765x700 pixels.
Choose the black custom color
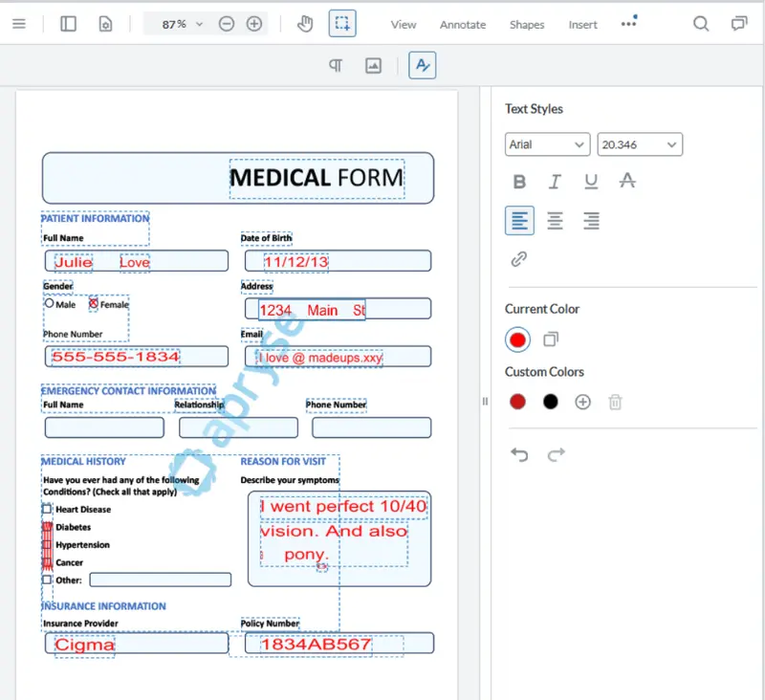(551, 402)
